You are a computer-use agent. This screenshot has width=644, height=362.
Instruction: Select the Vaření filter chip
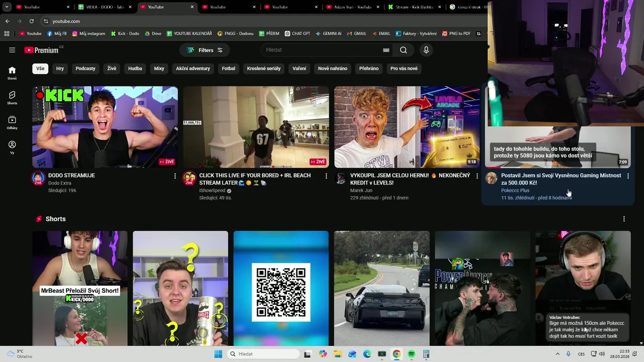click(299, 68)
